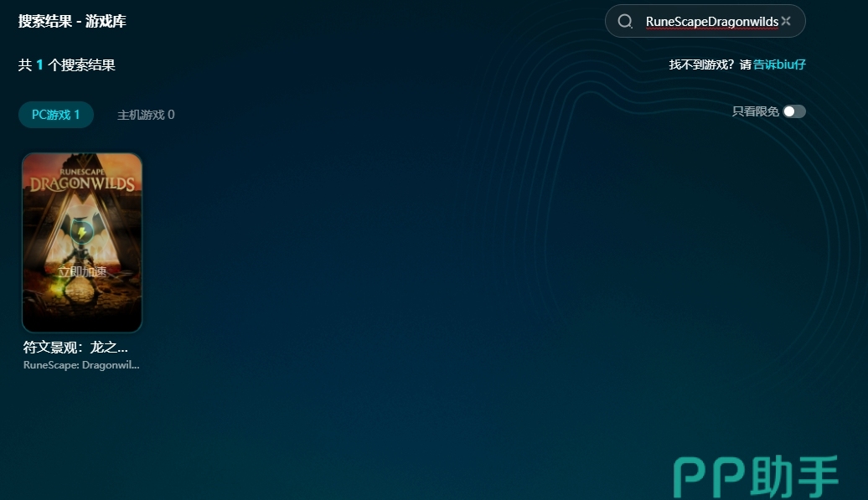Click the magnifier icon in the search box
This screenshot has width=868, height=500.
click(x=625, y=22)
